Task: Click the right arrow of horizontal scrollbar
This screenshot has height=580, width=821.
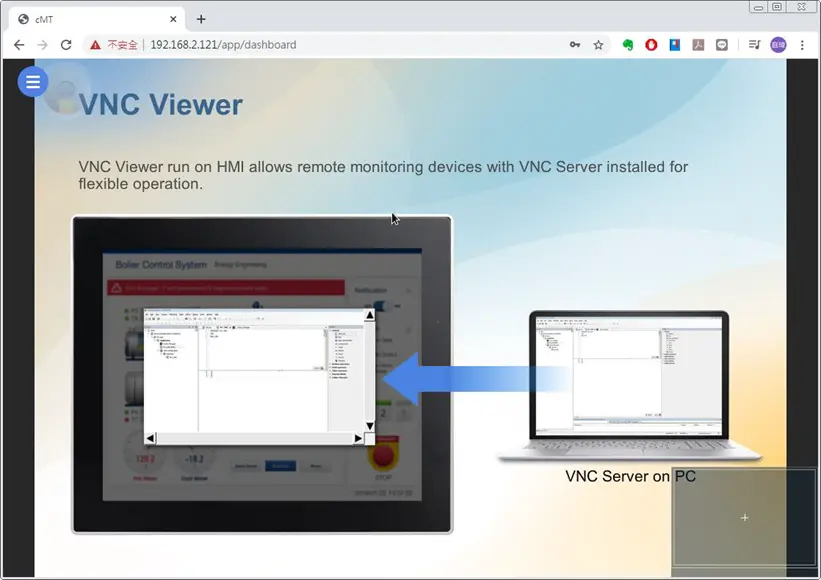Action: pos(358,439)
